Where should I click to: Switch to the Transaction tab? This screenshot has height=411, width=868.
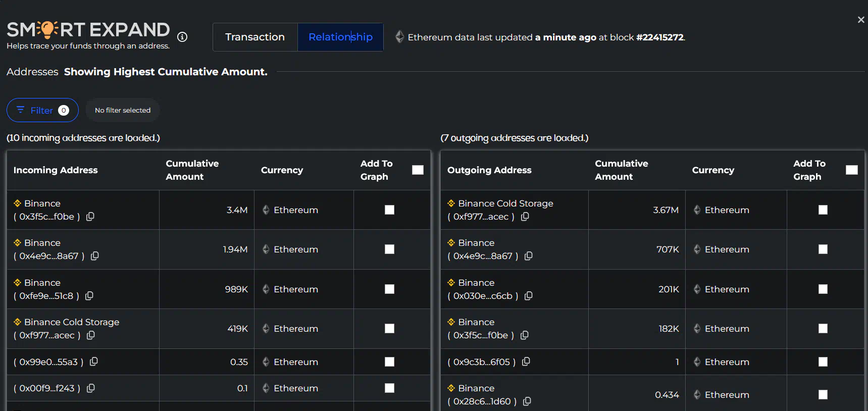click(255, 37)
